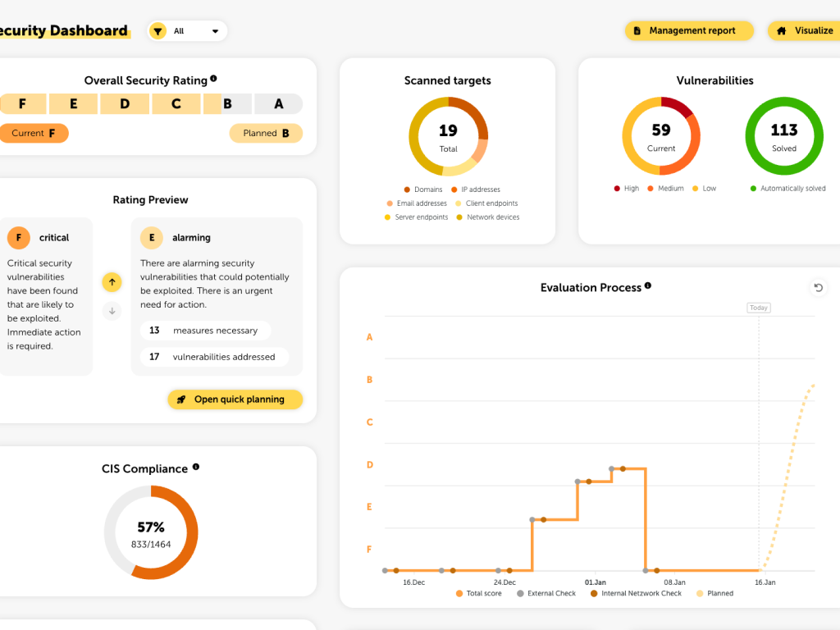Screen dimensions: 840x630
Task: Click the Today marker on chart
Action: point(759,308)
